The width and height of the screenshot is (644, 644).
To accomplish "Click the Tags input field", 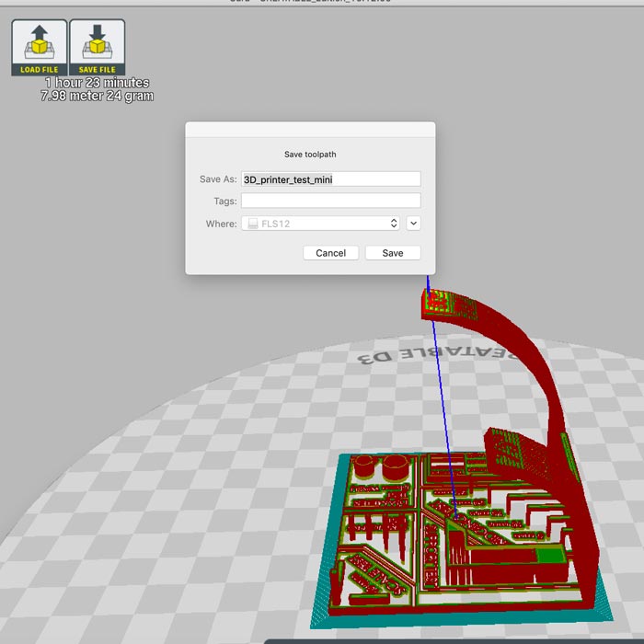I will click(x=330, y=201).
